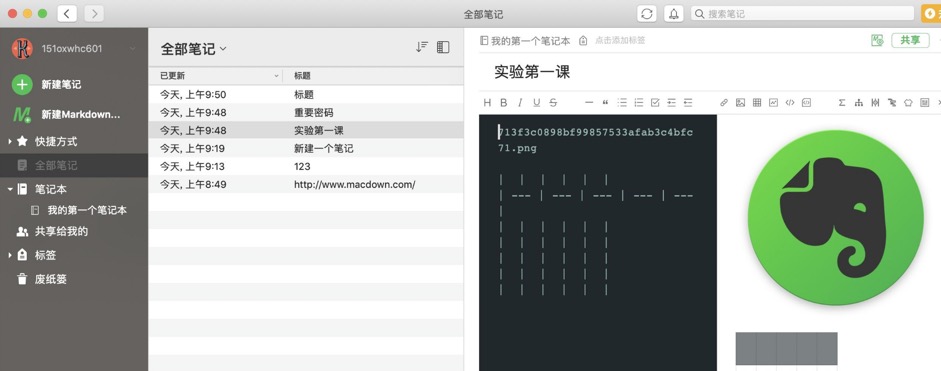The width and height of the screenshot is (941, 371).
Task: Insert inline code markup
Action: (790, 103)
